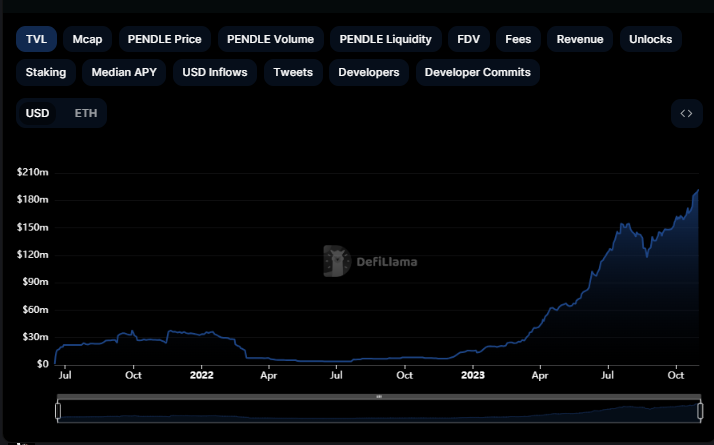Screen dimensions: 714x445
Task: Show the Unlocks metric
Action: [651, 39]
